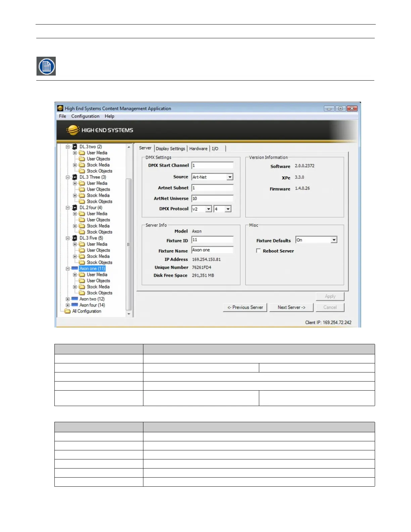Open the Source Art-Net dropdown
This screenshot has height=532, width=411.
tap(230, 177)
